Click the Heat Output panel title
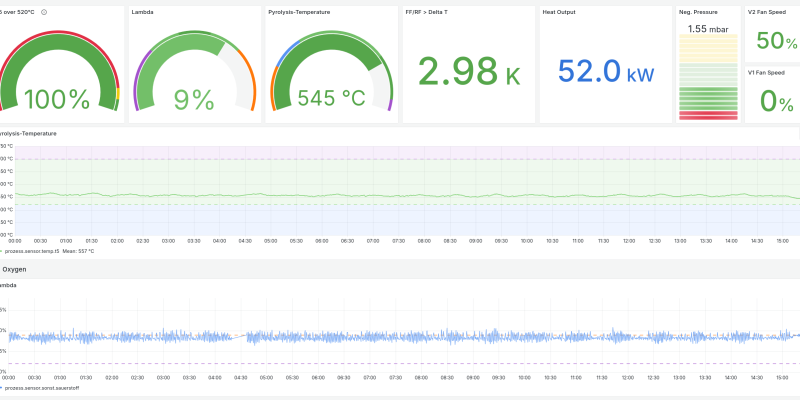The width and height of the screenshot is (800, 400). click(560, 12)
